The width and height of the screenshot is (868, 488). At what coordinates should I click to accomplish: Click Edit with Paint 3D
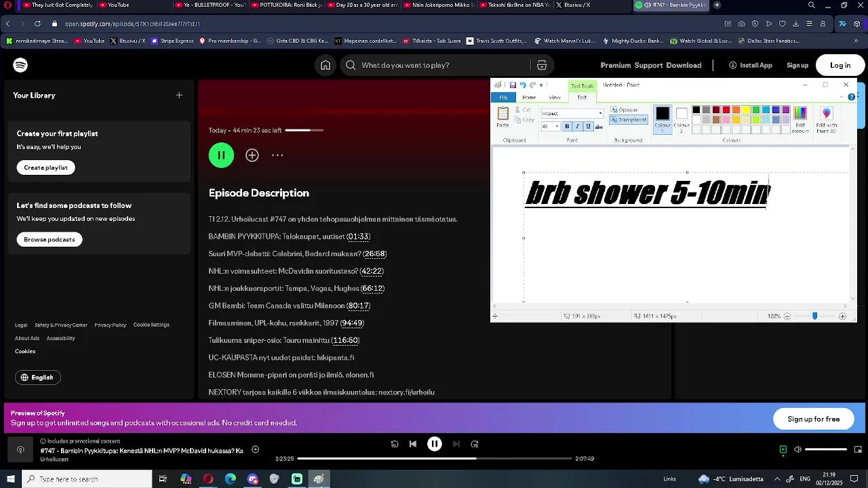click(x=826, y=119)
